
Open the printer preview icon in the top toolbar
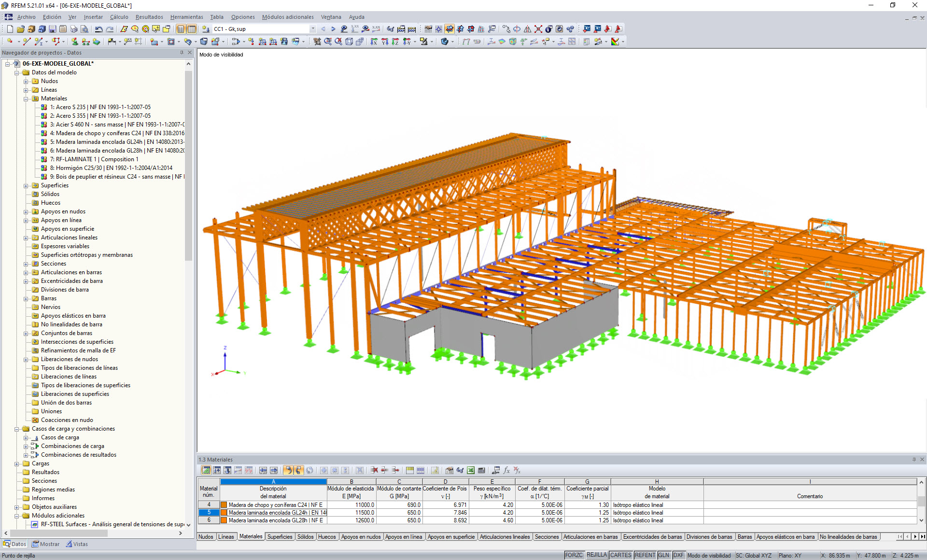85,29
